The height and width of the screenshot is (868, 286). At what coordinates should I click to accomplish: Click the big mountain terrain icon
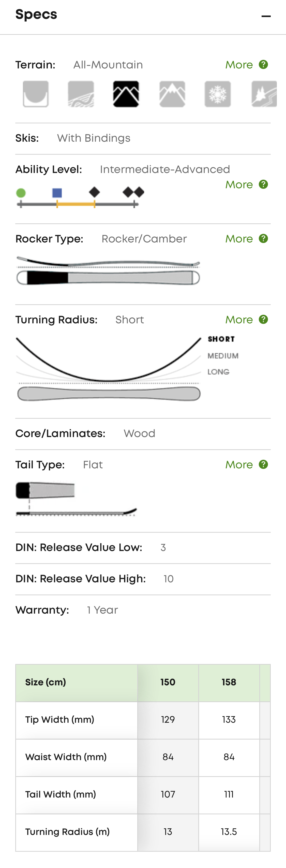(x=172, y=94)
